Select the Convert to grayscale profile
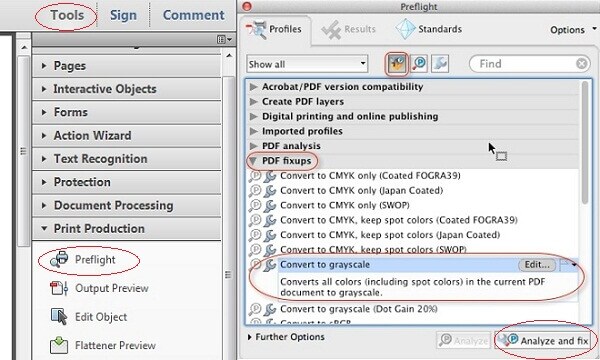 (x=325, y=265)
